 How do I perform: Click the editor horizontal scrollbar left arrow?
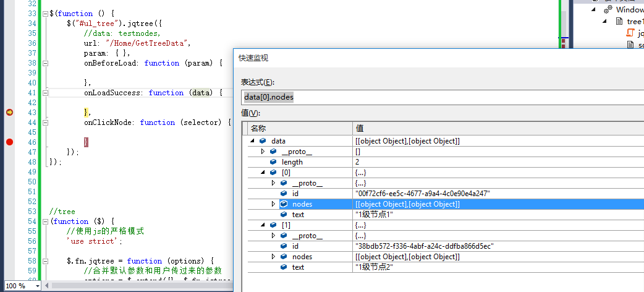pos(47,285)
